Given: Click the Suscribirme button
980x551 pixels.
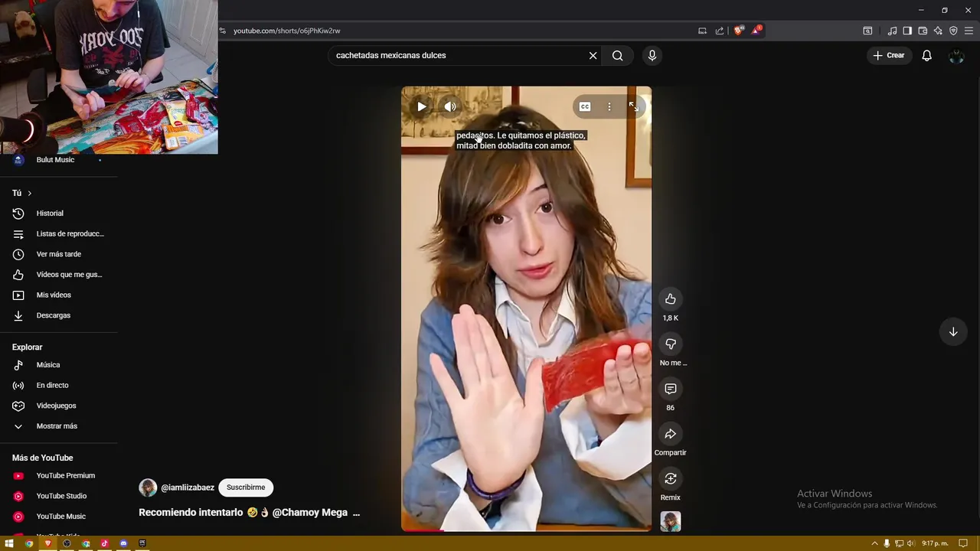Looking at the screenshot, I should pos(246,487).
